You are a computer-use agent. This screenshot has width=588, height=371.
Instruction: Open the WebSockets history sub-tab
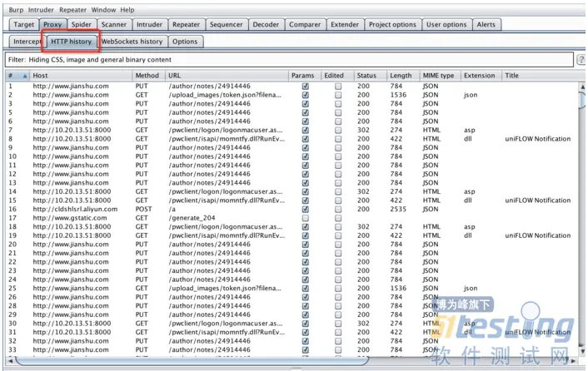132,42
